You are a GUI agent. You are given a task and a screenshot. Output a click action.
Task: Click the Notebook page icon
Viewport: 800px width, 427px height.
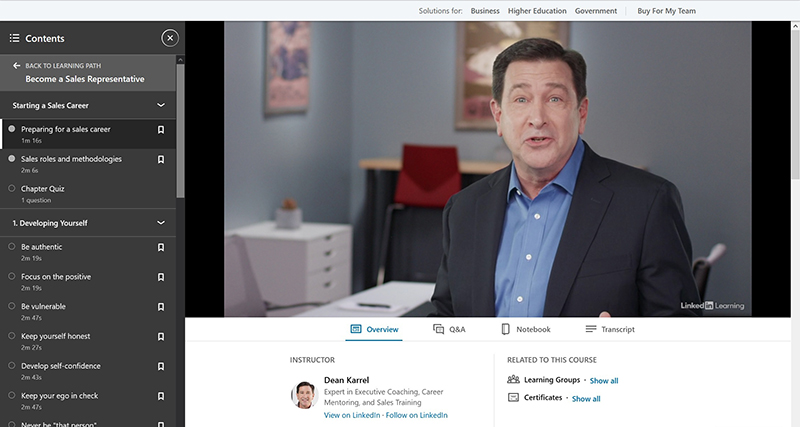(x=506, y=329)
